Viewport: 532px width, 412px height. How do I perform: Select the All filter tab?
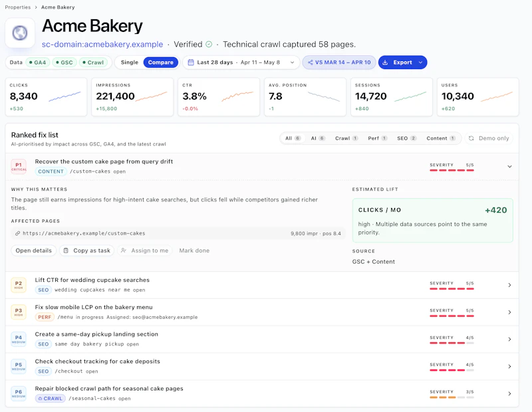293,138
